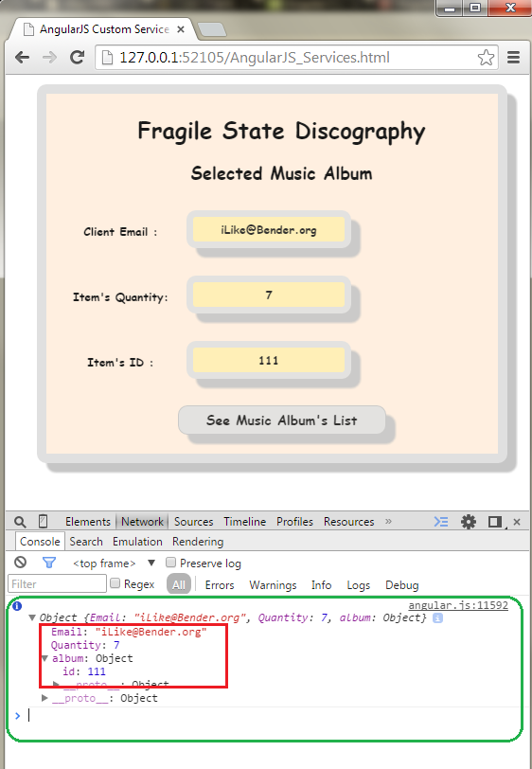Image resolution: width=532 pixels, height=769 pixels.
Task: Click the Client Email input field
Action: [269, 230]
